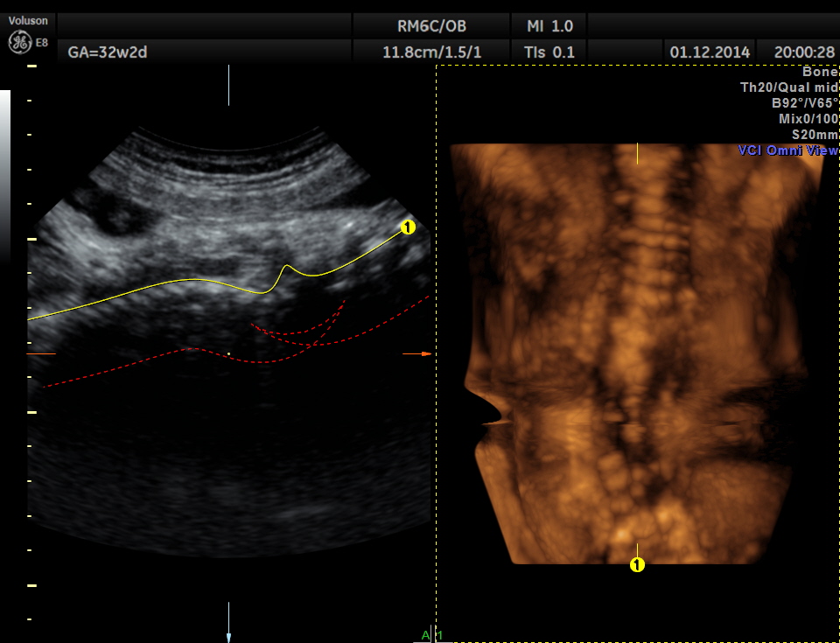Click the Mix0/100 setting
Screen dimensions: 840x643
click(808, 119)
